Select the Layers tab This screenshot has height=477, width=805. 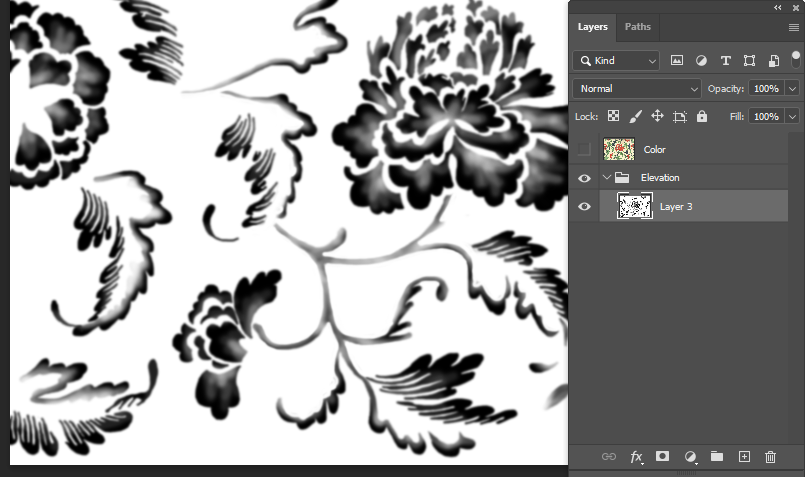[592, 27]
